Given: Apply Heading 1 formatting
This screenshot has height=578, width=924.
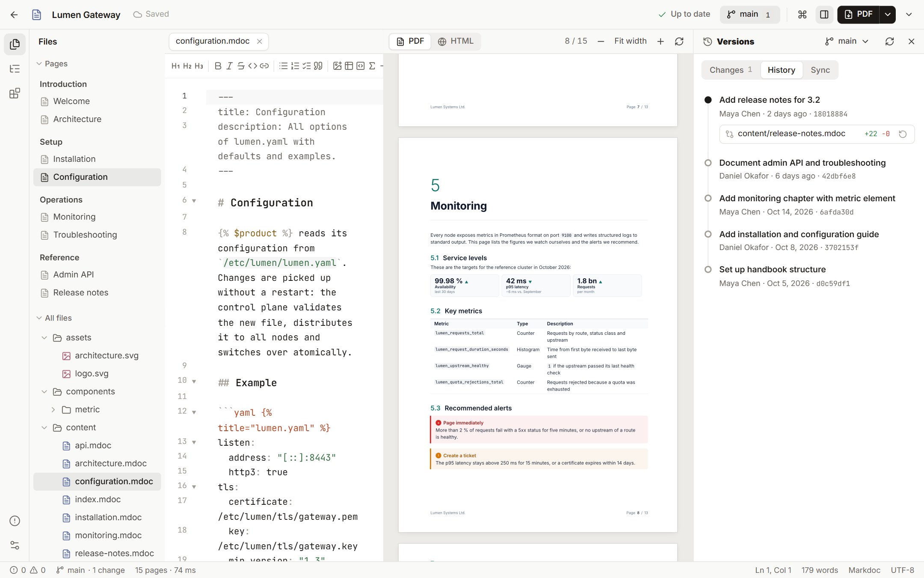Looking at the screenshot, I should (175, 66).
